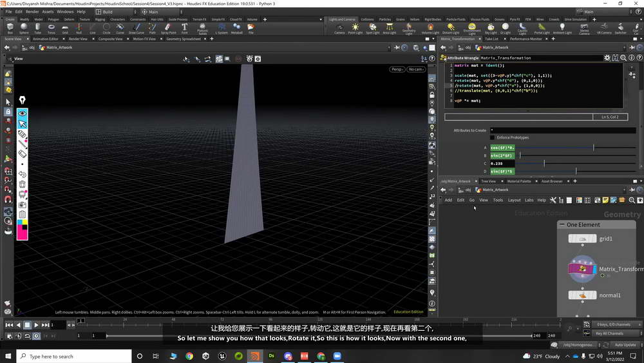Add a Spot Light from the shelf
The height and width of the screenshot is (363, 644).
pyautogui.click(x=372, y=28)
